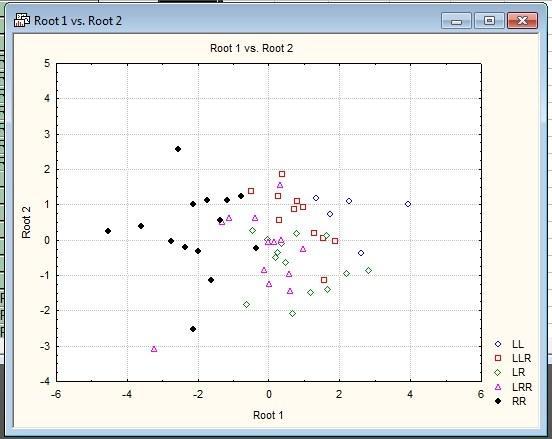The height and width of the screenshot is (439, 552).
Task: Click the LRR legend text label
Action: click(x=522, y=387)
